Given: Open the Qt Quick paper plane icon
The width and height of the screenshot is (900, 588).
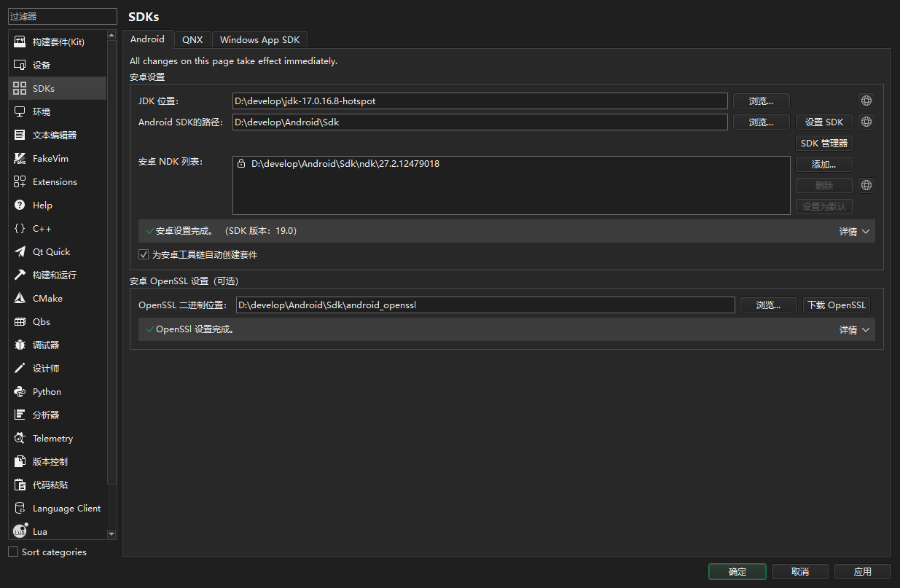Looking at the screenshot, I should pos(20,251).
